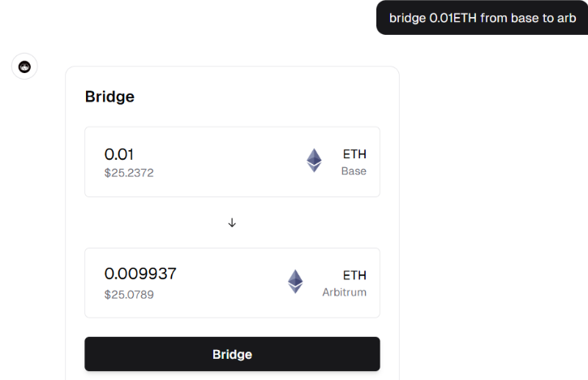Click the Base ETH token icon
This screenshot has width=588, height=380.
click(x=314, y=160)
